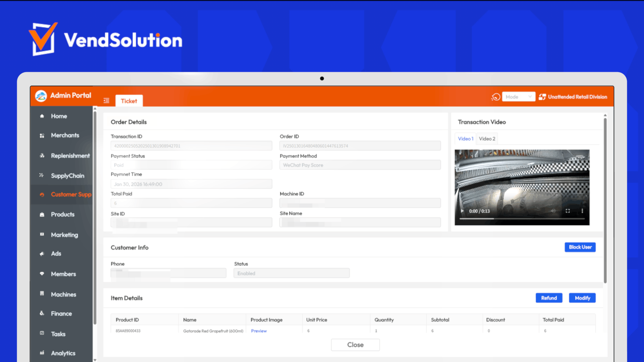This screenshot has height=362, width=644.
Task: Select Home in the sidebar navigation
Action: [59, 116]
